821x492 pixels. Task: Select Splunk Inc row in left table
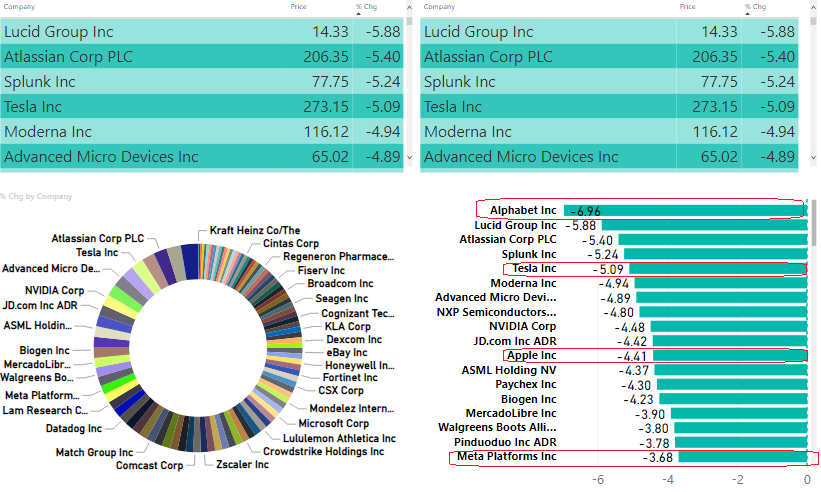tap(202, 82)
